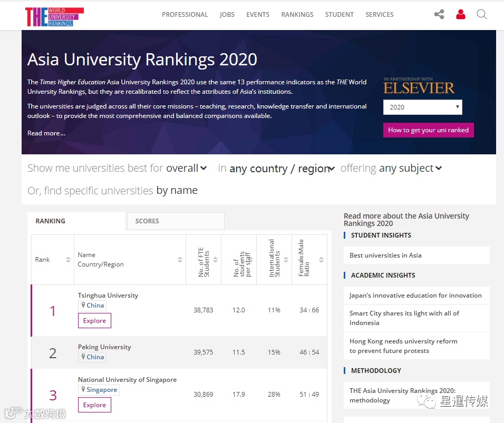Sort by No. of FTE Students arrows
The height and width of the screenshot is (423, 504).
pos(215,260)
